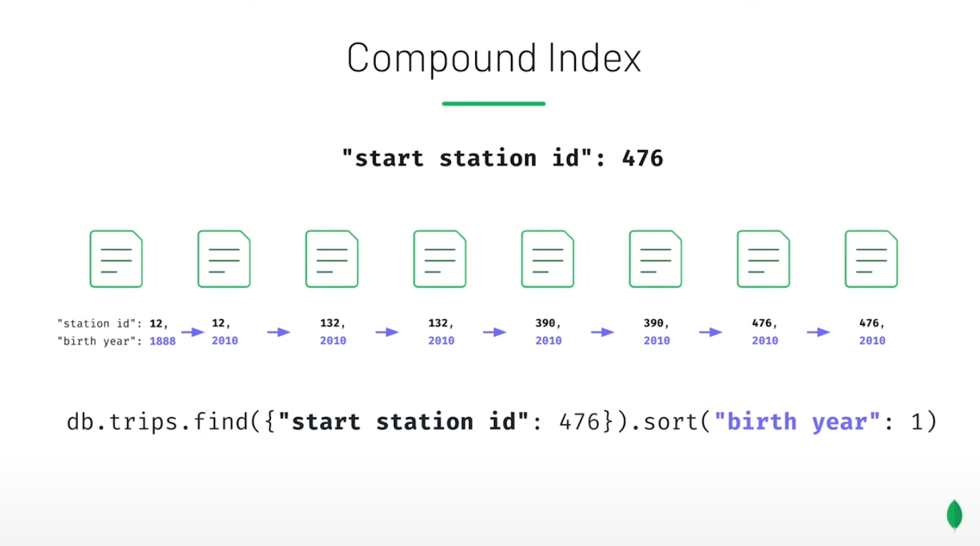Screen dimensions: 980x546
Task: Click the station id "12," above 1888
Action: [159, 323]
